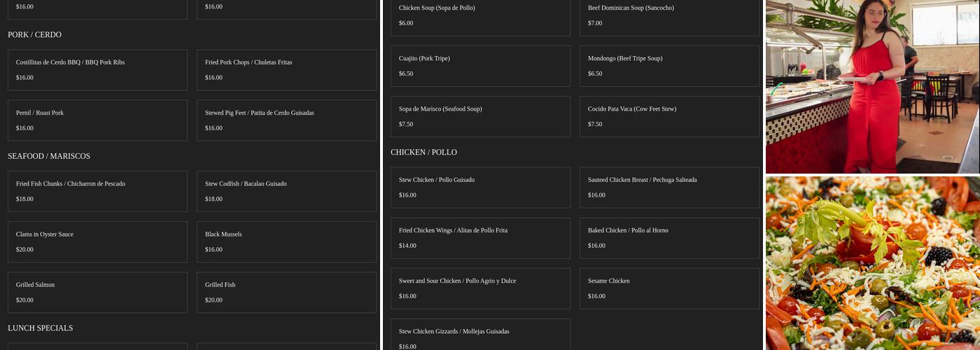This screenshot has width=980, height=350.
Task: Select Fried Pork Chops / Chuletas Fritas item
Action: (286, 70)
